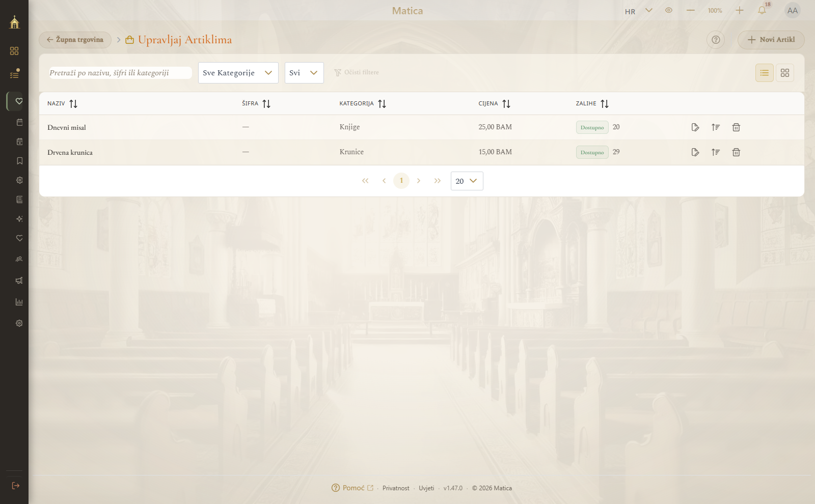815x504 pixels.
Task: Open the AA user avatar
Action: pyautogui.click(x=793, y=10)
